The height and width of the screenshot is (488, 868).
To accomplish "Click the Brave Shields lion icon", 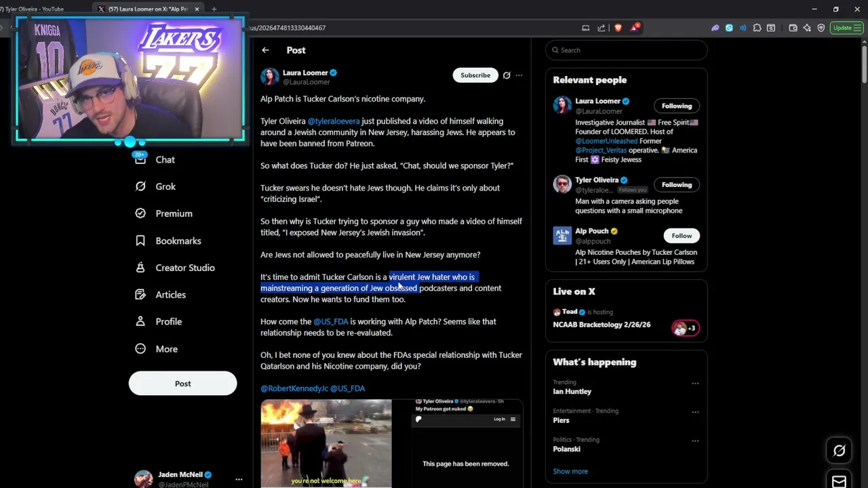I will [x=618, y=28].
